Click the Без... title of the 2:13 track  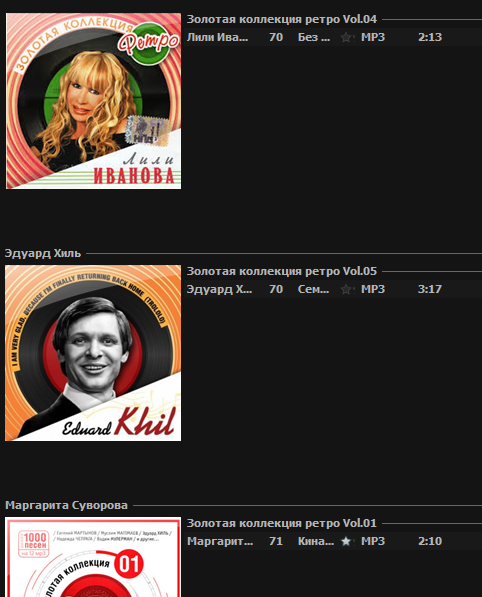click(314, 37)
